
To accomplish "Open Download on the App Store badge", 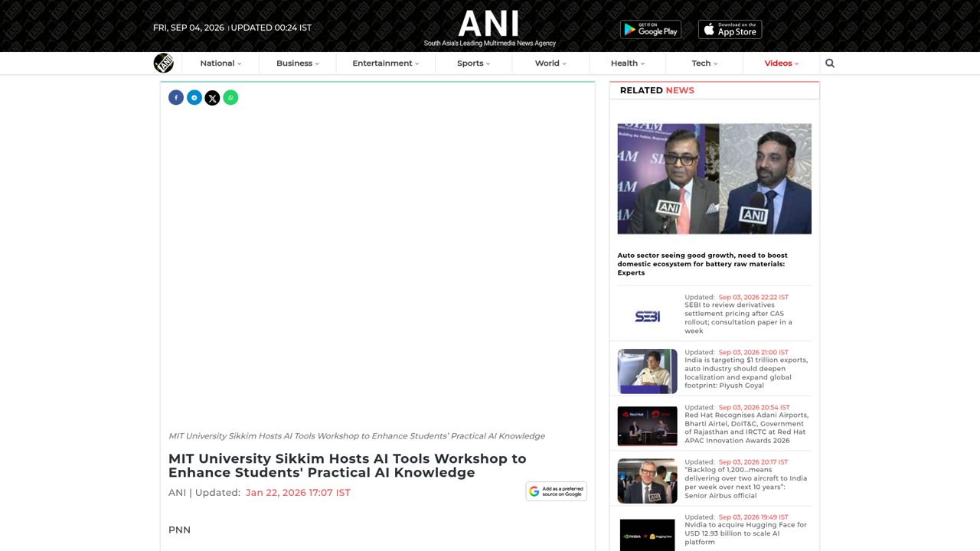I will click(x=730, y=29).
